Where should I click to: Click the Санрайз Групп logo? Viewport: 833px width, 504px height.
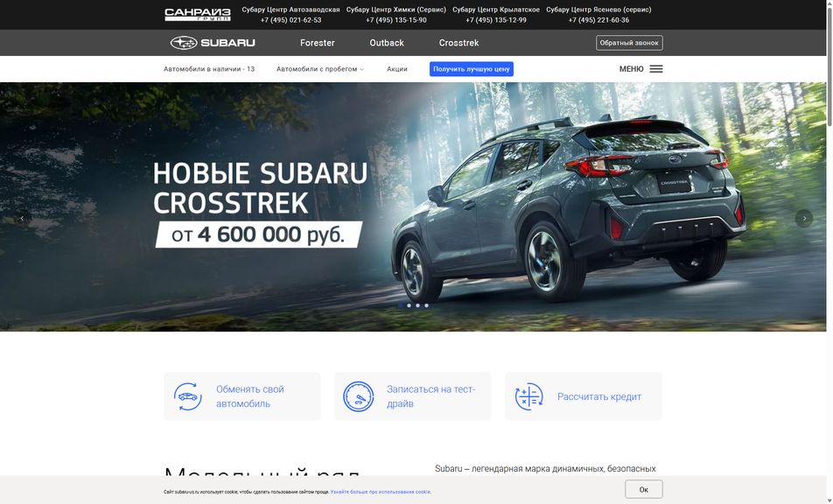198,14
